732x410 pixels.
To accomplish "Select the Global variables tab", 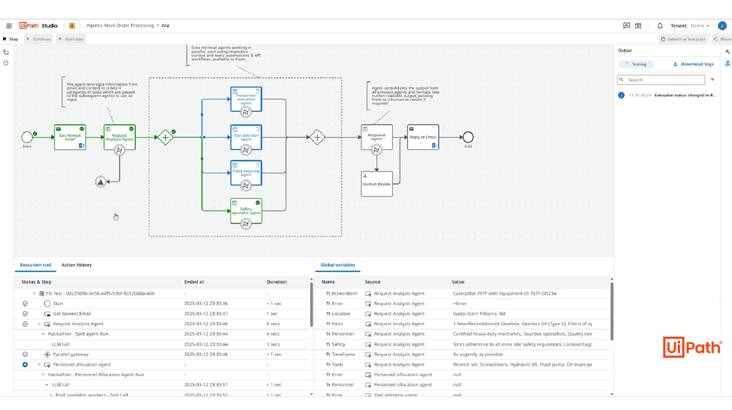I will coord(338,265).
